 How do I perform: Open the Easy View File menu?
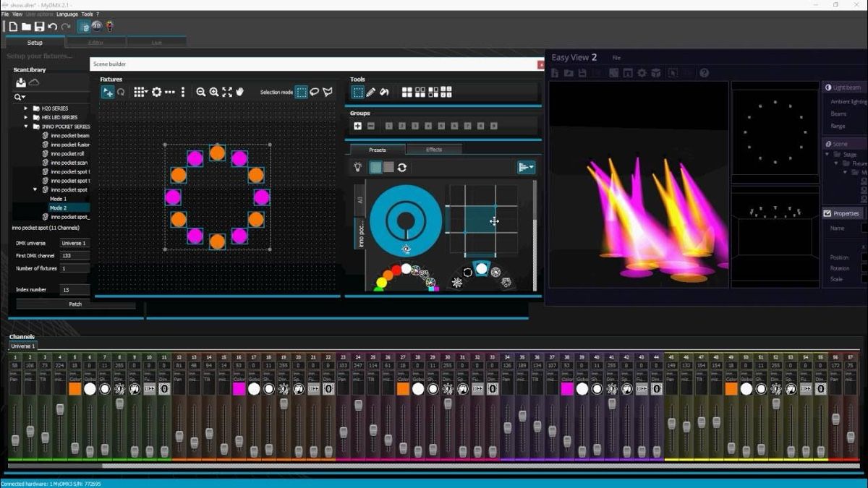616,58
